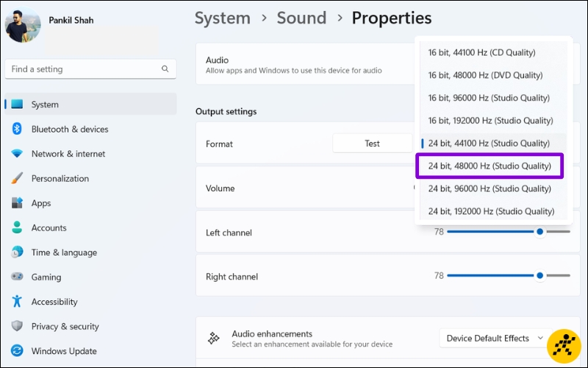
Task: Click the Network wifi icon in sidebar
Action: (17, 153)
